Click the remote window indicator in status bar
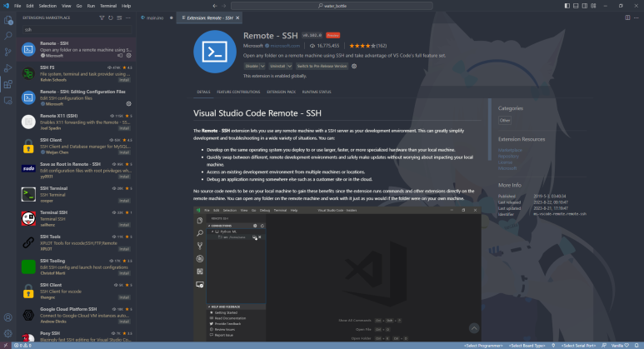The height and width of the screenshot is (349, 644). [6, 346]
